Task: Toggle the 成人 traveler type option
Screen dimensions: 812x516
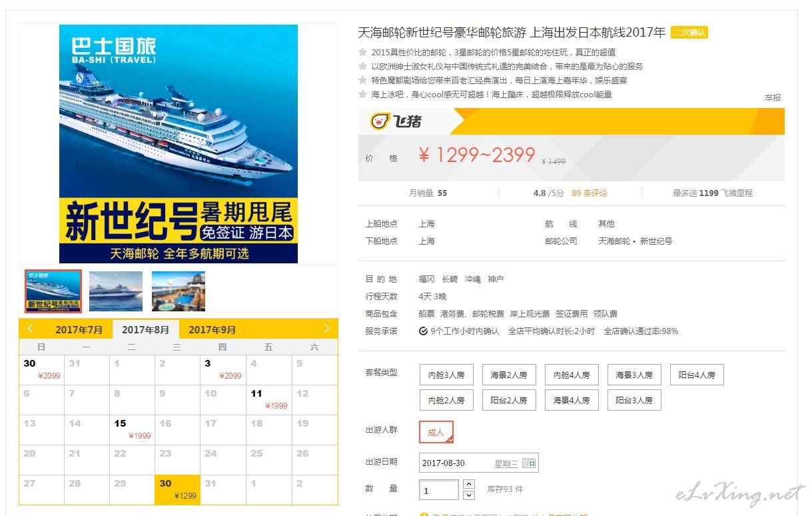Action: pos(436,432)
